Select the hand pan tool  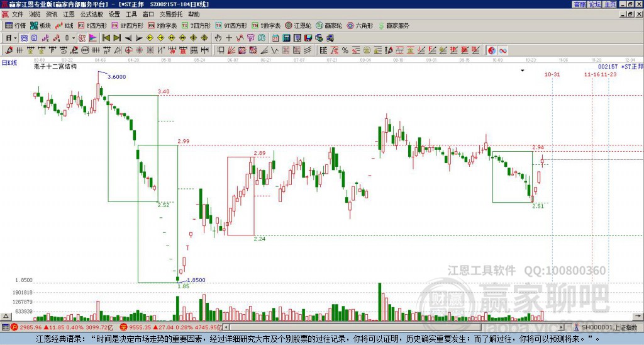click(218, 38)
